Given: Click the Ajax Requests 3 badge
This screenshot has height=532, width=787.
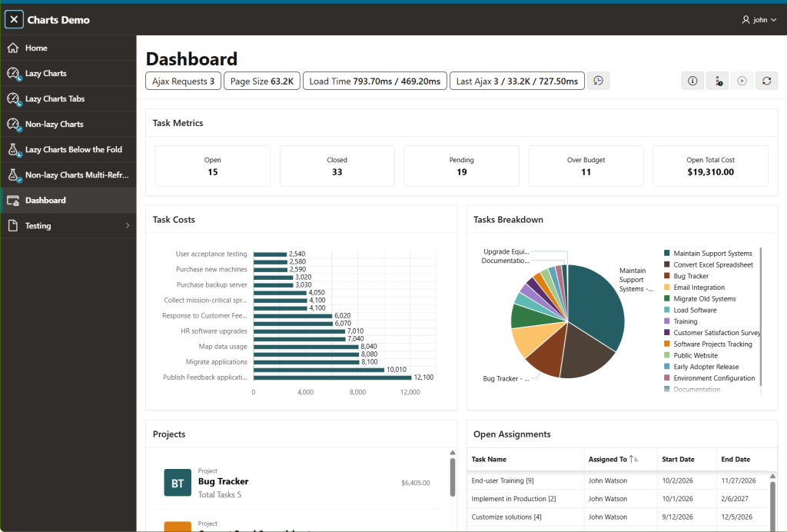Looking at the screenshot, I should (x=183, y=81).
